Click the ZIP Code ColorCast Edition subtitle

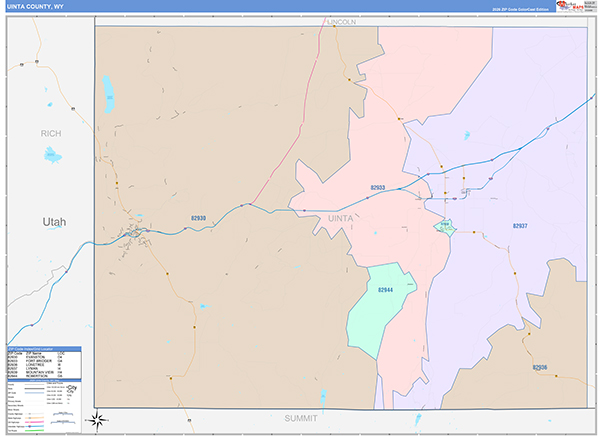520,9
